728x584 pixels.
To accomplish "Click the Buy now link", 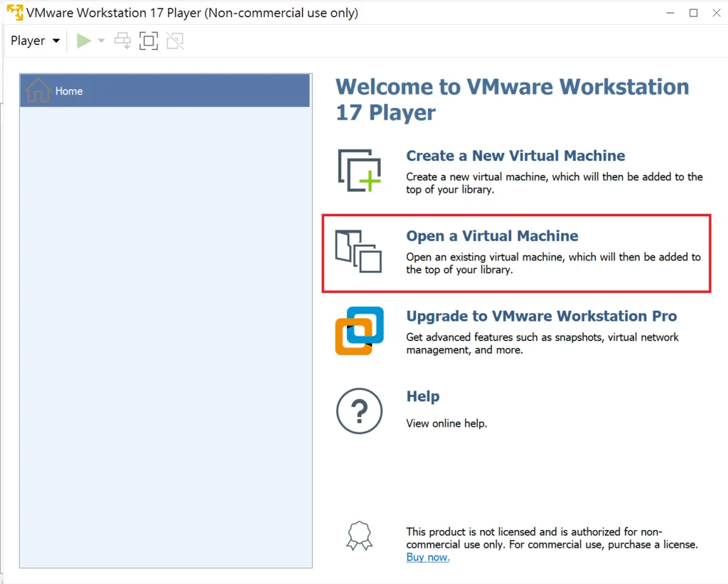I will click(427, 557).
